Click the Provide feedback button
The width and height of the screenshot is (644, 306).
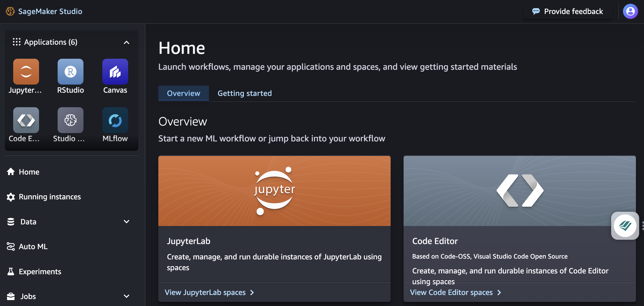click(x=568, y=11)
